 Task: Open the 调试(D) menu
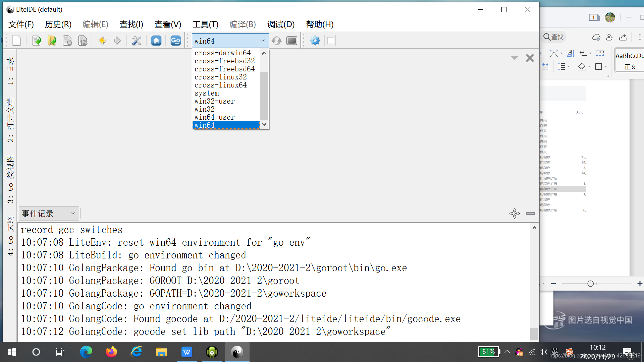tap(281, 24)
